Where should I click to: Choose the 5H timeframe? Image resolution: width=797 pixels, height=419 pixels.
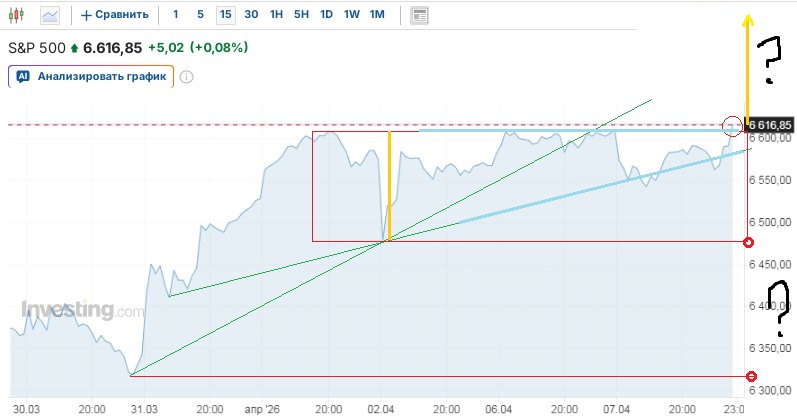[x=301, y=15]
